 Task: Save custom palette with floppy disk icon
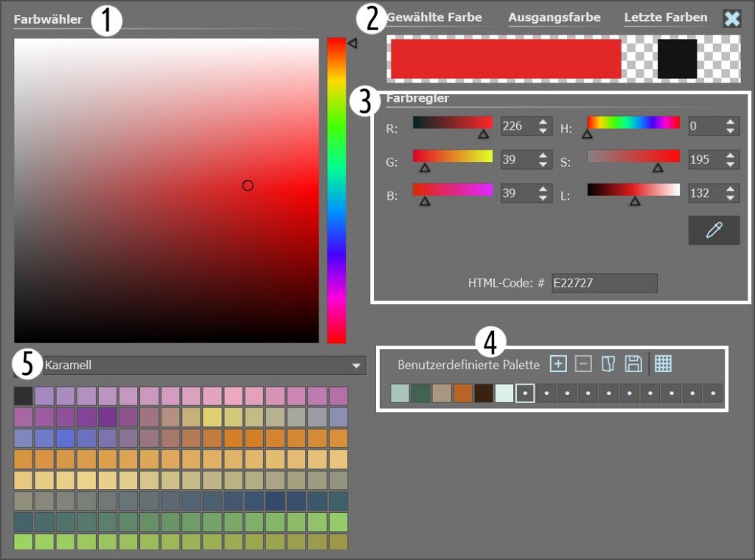633,363
